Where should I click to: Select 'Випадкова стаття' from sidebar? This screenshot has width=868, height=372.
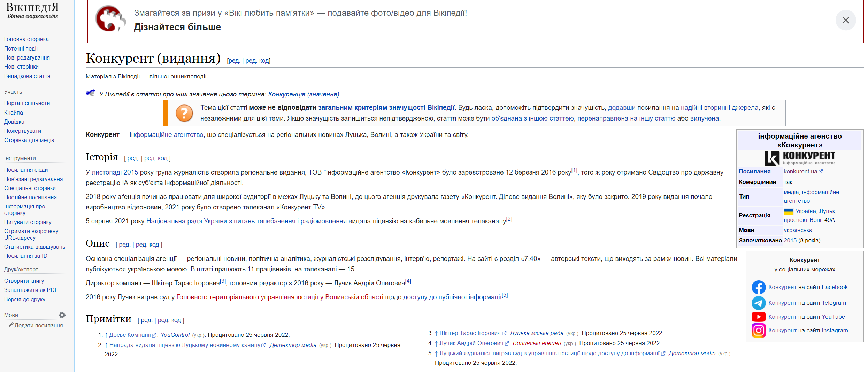tap(27, 76)
